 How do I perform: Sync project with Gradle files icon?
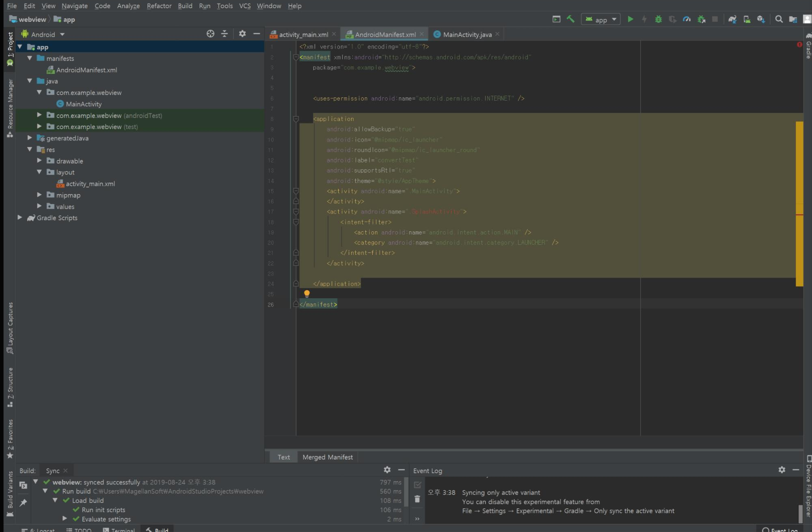[732, 19]
